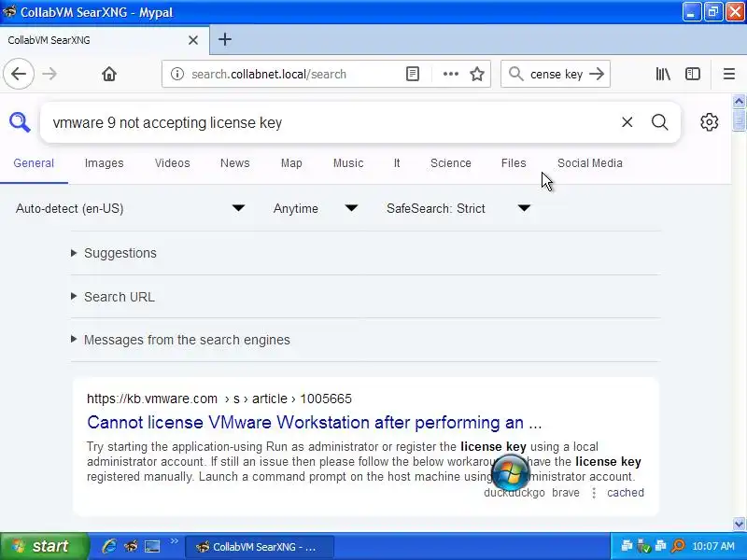Screen dimensions: 747x560
Task: Open the Library icon in toolbar
Action: (663, 74)
